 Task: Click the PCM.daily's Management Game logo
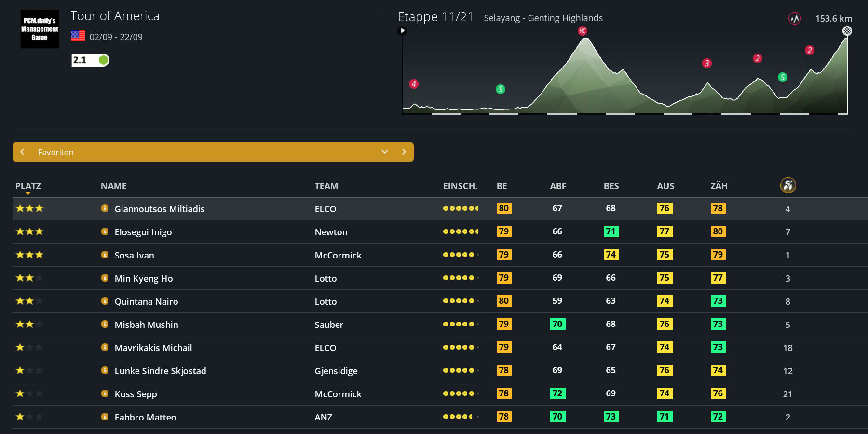40,29
